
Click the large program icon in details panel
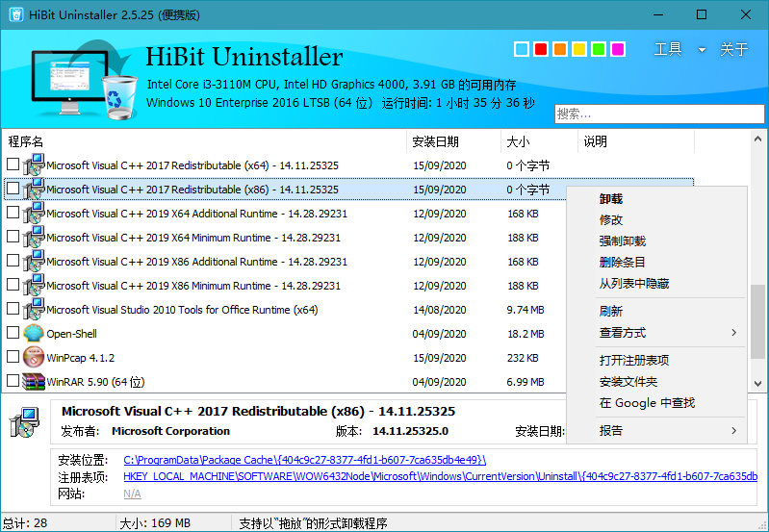[x=24, y=422]
